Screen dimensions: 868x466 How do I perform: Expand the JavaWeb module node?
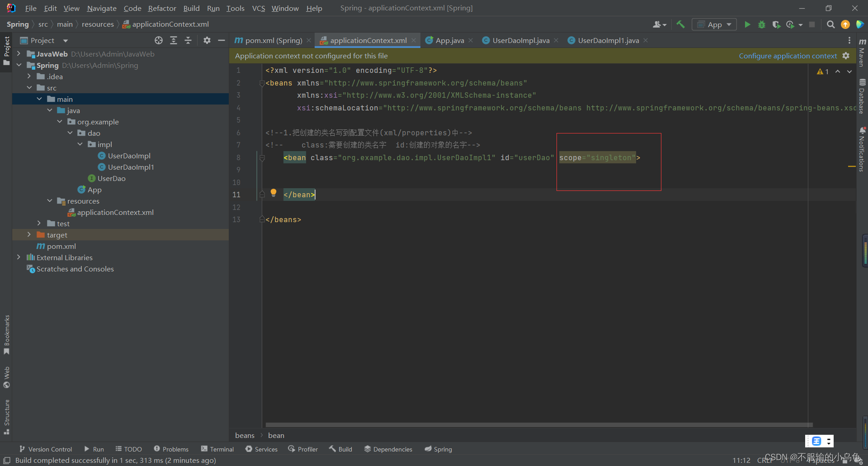pos(19,54)
